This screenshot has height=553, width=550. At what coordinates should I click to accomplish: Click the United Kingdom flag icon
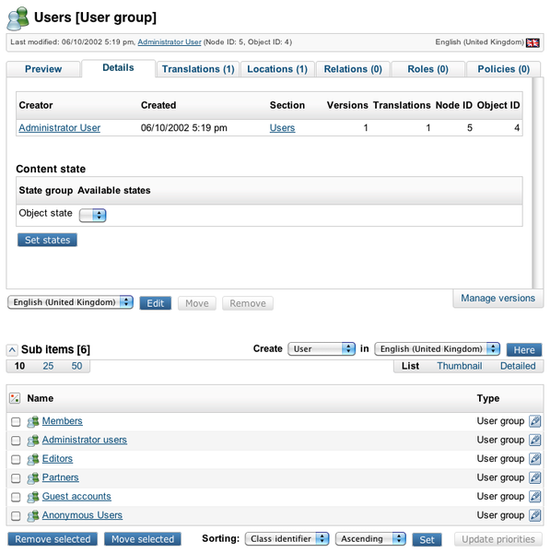click(532, 43)
